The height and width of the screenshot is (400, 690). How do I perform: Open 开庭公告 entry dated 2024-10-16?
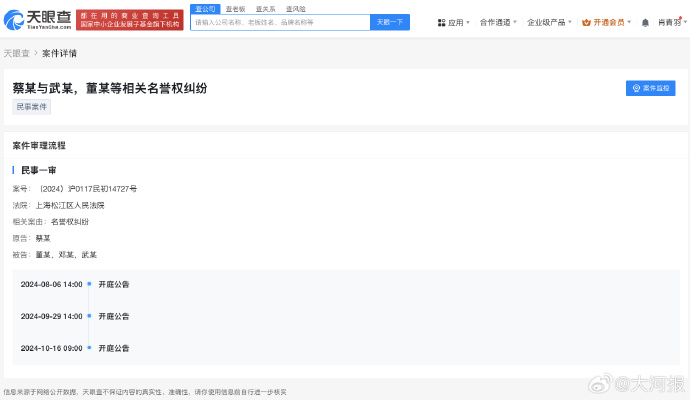click(114, 349)
